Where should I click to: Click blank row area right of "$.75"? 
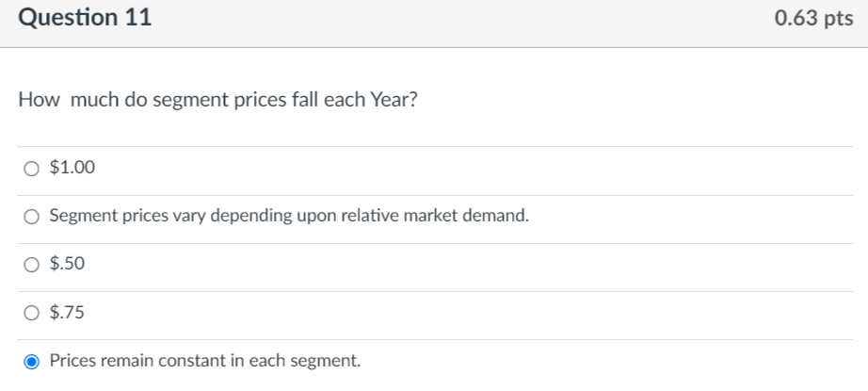click(x=471, y=313)
